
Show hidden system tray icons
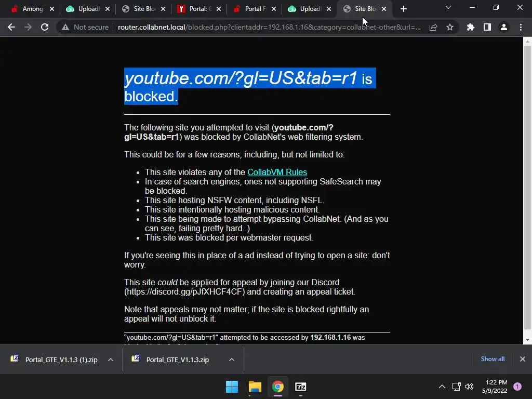click(x=442, y=387)
